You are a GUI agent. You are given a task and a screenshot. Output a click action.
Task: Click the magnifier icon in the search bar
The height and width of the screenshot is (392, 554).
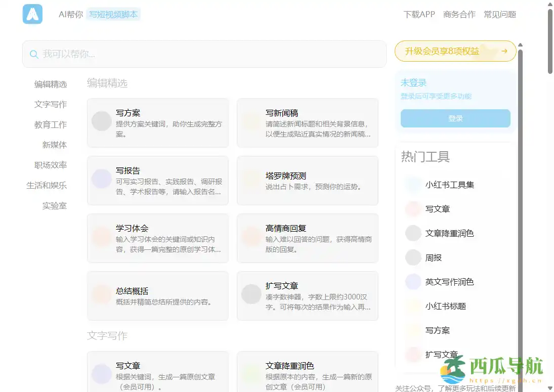pos(34,54)
